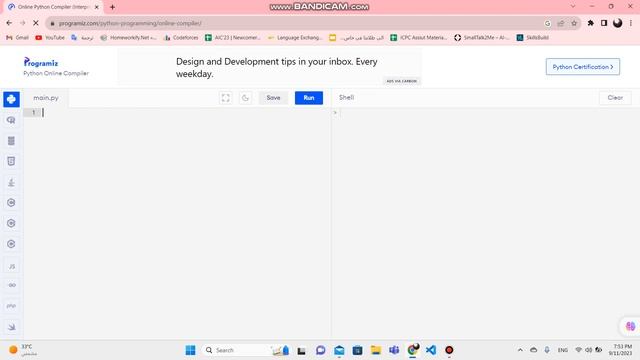
Task: Open the Design and Development tips ad
Action: 276,68
